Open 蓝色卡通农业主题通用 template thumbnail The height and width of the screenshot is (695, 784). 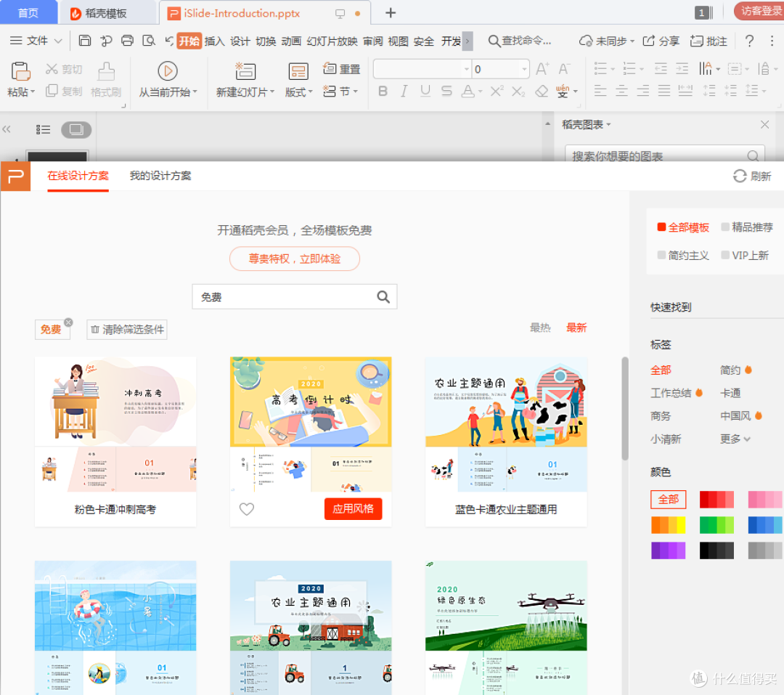pos(506,424)
